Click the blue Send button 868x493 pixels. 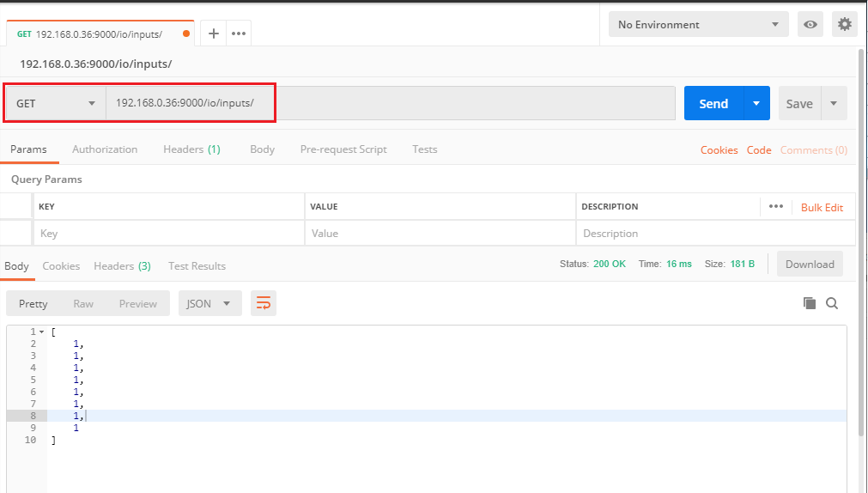(x=713, y=103)
